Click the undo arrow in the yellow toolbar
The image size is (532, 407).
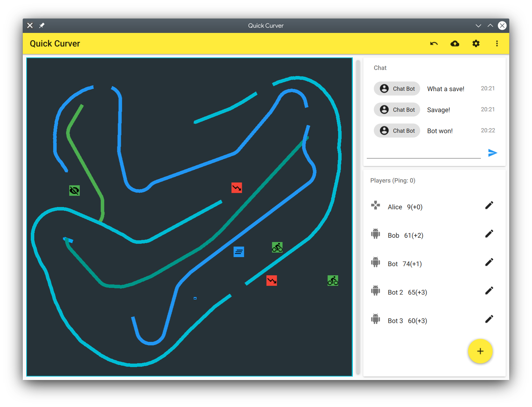tap(434, 43)
